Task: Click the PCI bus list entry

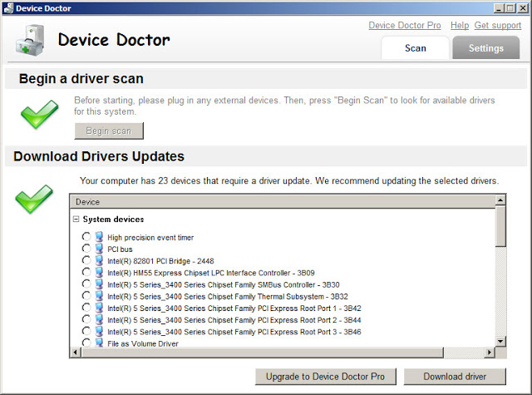Action: tap(120, 249)
